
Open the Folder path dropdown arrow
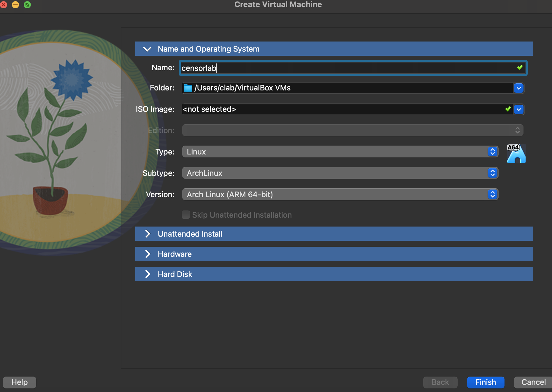[518, 88]
